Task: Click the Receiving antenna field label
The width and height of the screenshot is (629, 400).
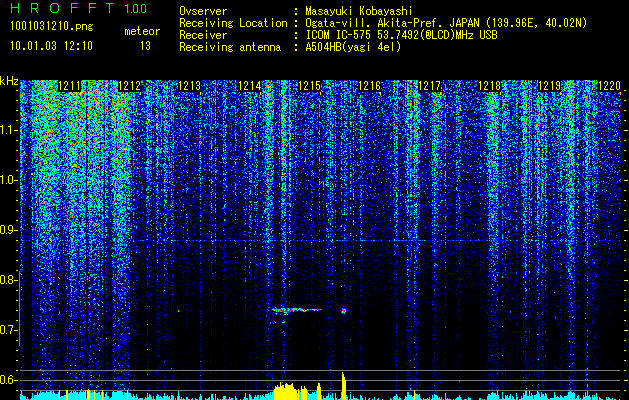Action: tap(230, 47)
